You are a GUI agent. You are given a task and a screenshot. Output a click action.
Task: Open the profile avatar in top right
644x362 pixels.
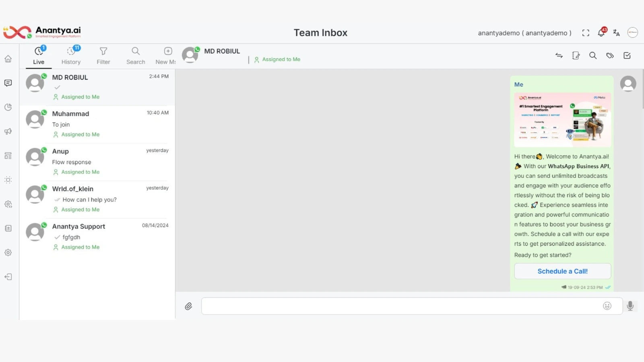click(633, 33)
